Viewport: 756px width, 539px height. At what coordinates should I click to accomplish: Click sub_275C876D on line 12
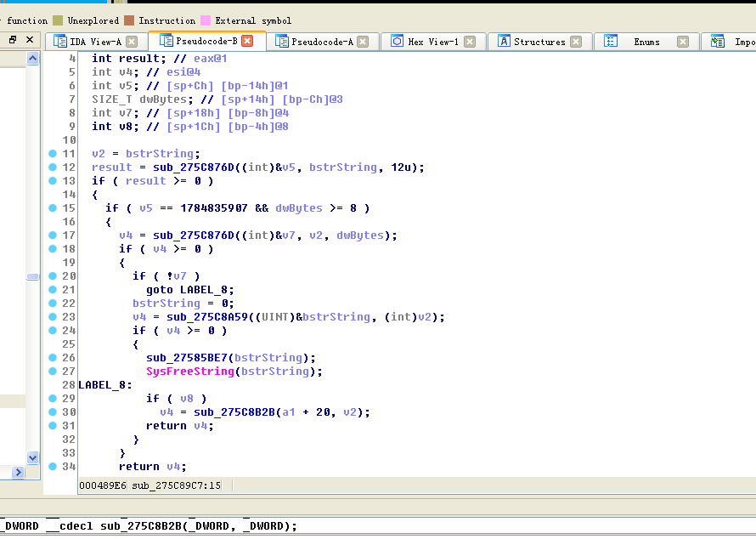click(x=194, y=167)
